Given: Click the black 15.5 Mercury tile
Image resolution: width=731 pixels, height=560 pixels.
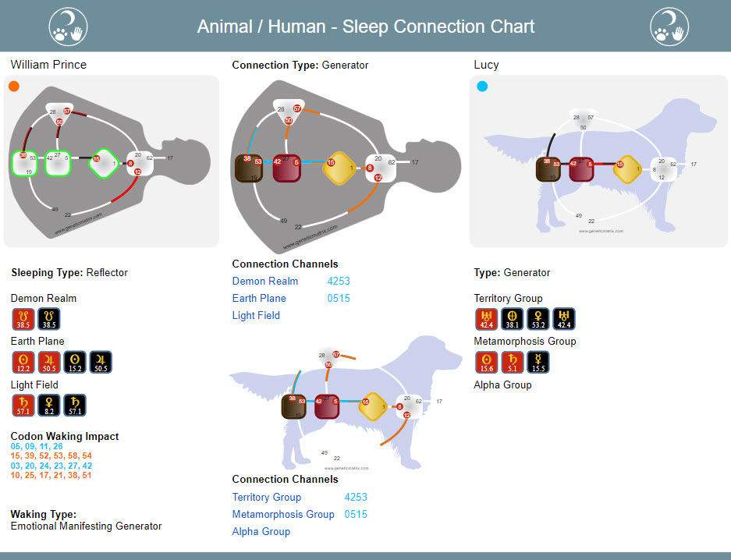Looking at the screenshot, I should [x=538, y=362].
